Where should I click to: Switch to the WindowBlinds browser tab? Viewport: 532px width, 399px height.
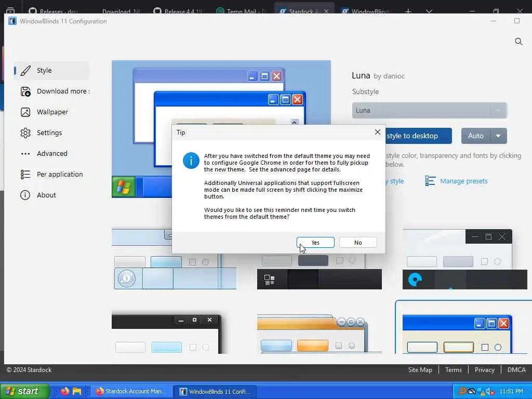pos(366,11)
